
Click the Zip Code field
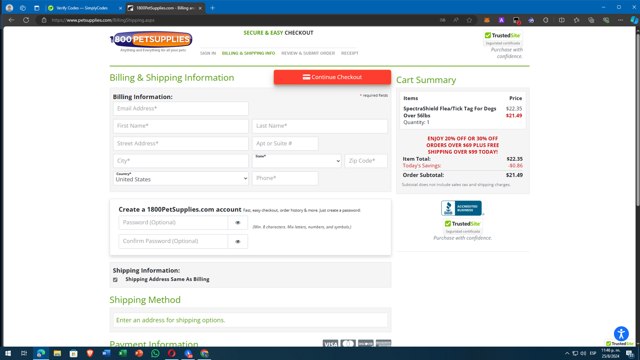(x=366, y=161)
